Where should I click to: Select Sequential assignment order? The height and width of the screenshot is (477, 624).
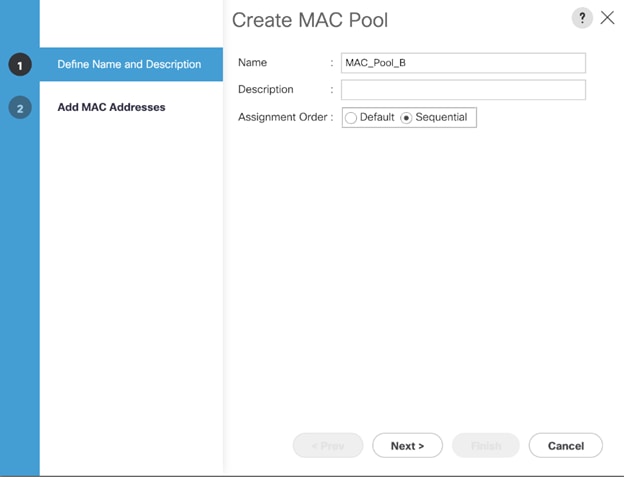406,118
